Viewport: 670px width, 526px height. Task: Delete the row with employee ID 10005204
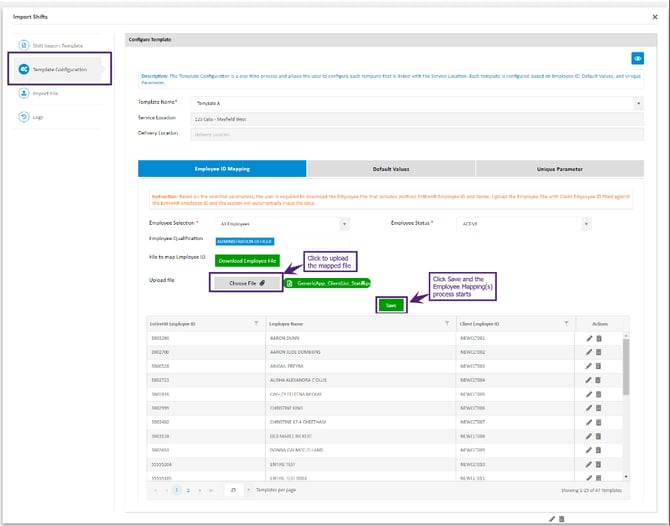(598, 464)
